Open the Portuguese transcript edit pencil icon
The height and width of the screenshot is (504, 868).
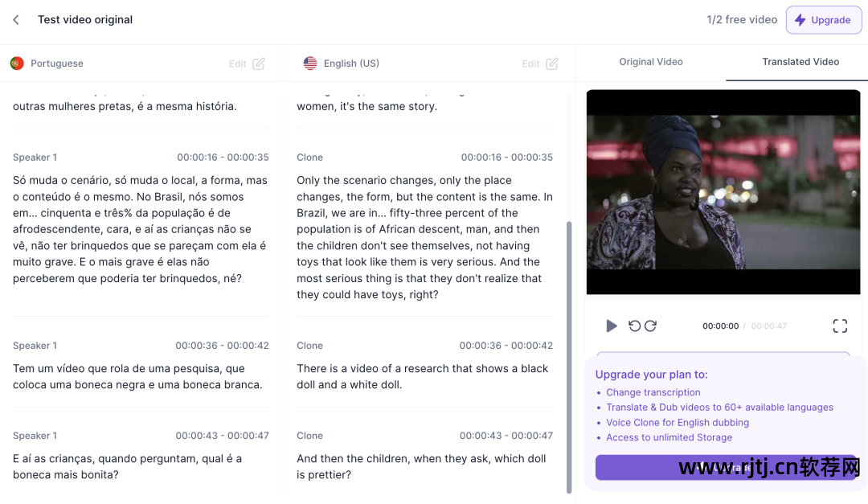click(x=259, y=64)
